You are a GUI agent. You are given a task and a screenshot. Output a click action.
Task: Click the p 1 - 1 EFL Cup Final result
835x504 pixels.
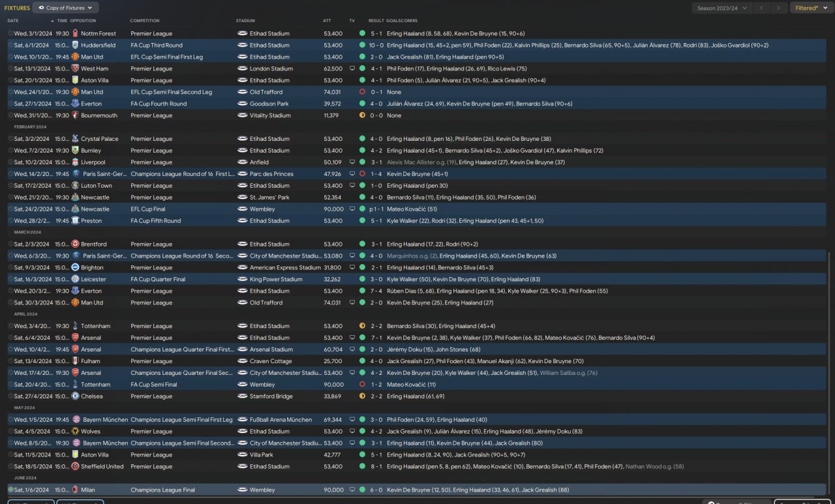tap(375, 209)
